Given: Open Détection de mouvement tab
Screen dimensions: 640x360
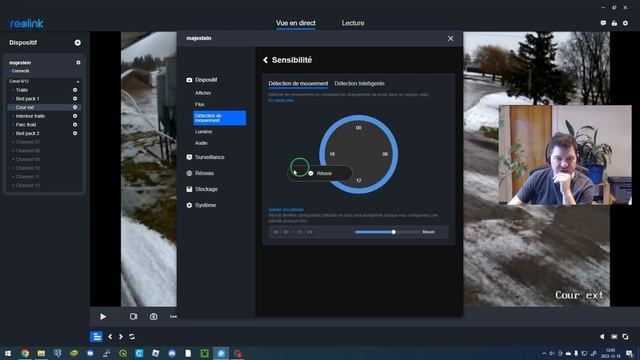Looking at the screenshot, I should (298, 83).
